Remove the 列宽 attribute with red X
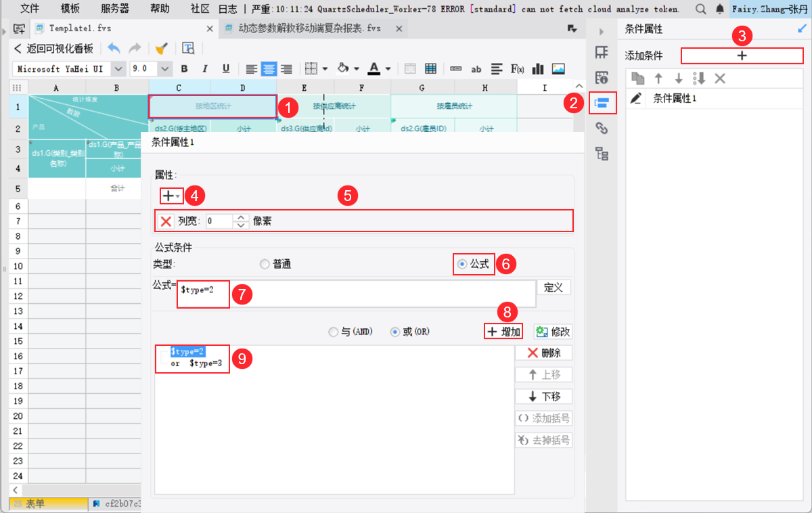812x513 pixels. click(166, 221)
